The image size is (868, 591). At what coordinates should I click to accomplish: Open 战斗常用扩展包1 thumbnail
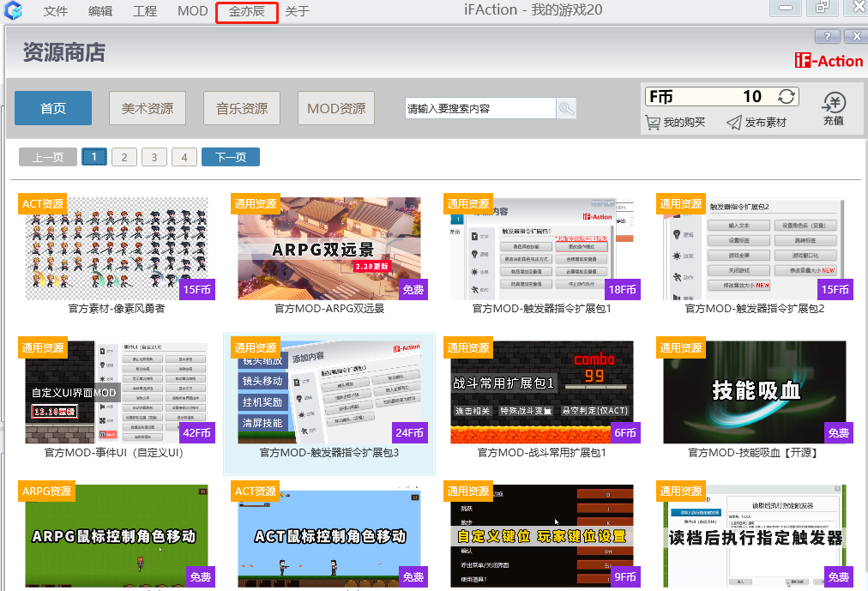(x=542, y=392)
